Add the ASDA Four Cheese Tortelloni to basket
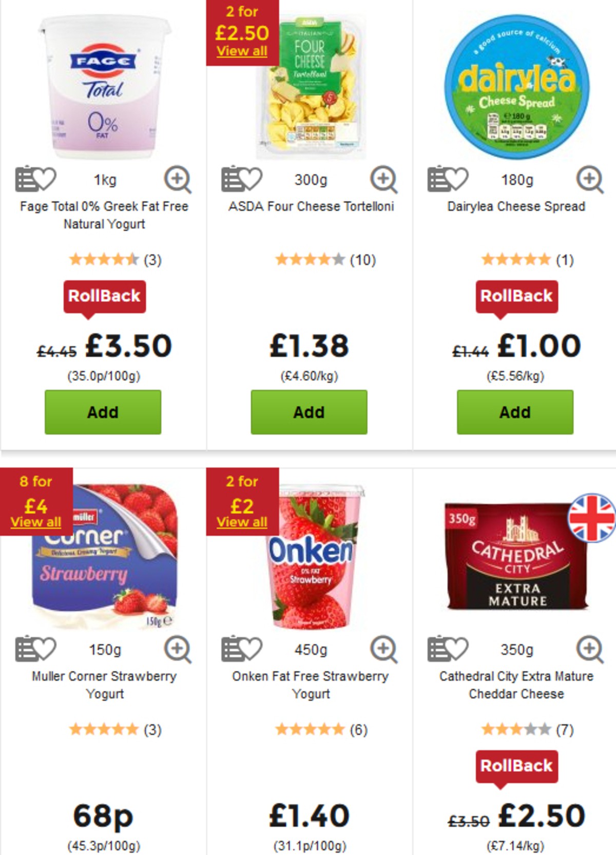This screenshot has height=855, width=616. pyautogui.click(x=308, y=412)
